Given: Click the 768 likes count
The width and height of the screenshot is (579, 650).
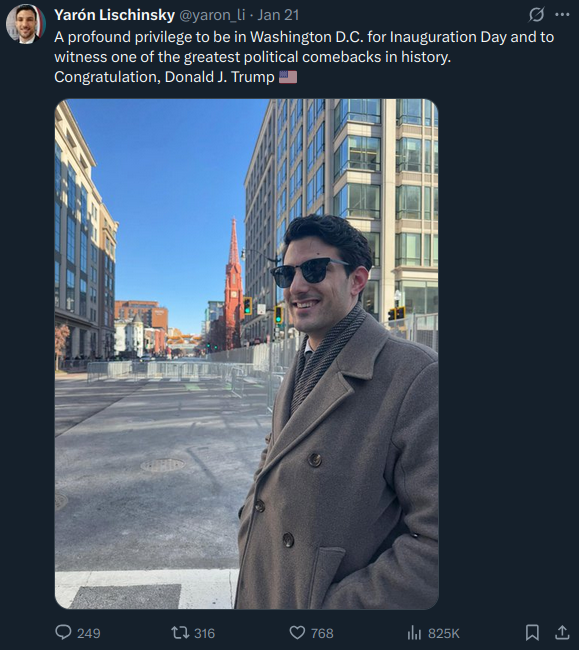Looking at the screenshot, I should (322, 633).
